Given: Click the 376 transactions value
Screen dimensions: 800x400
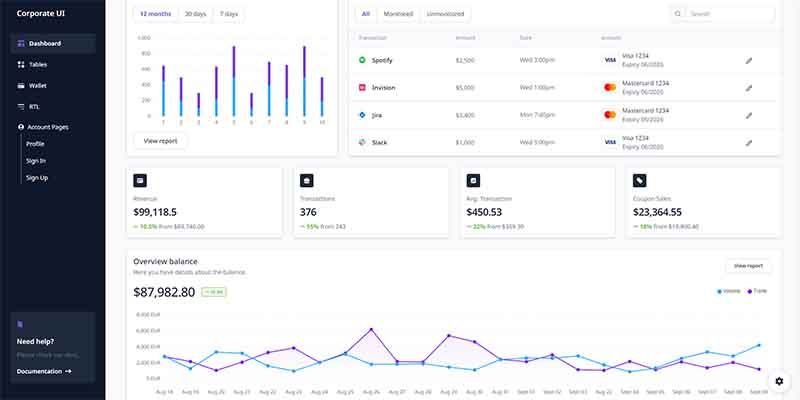Looking at the screenshot, I should click(308, 212).
